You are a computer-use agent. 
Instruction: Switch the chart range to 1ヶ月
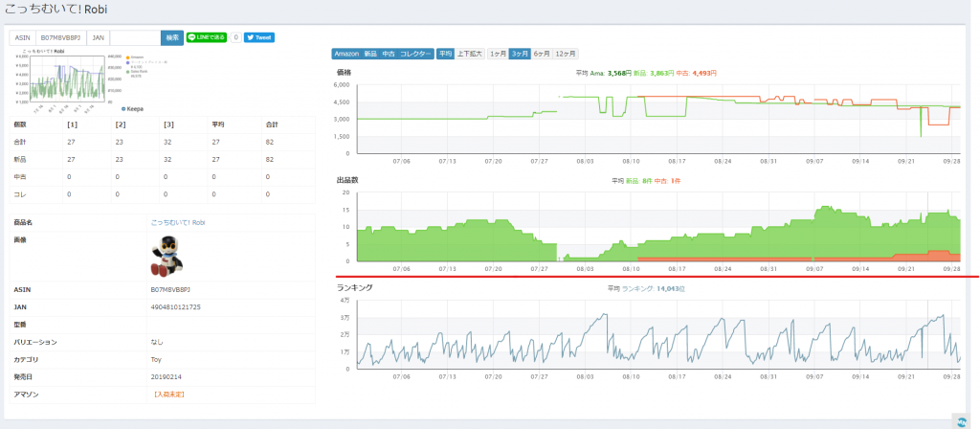pos(498,54)
